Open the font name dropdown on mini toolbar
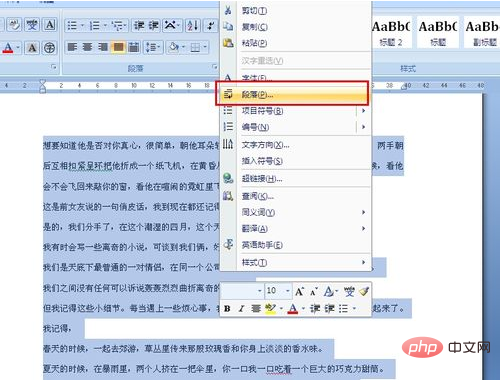 point(260,291)
